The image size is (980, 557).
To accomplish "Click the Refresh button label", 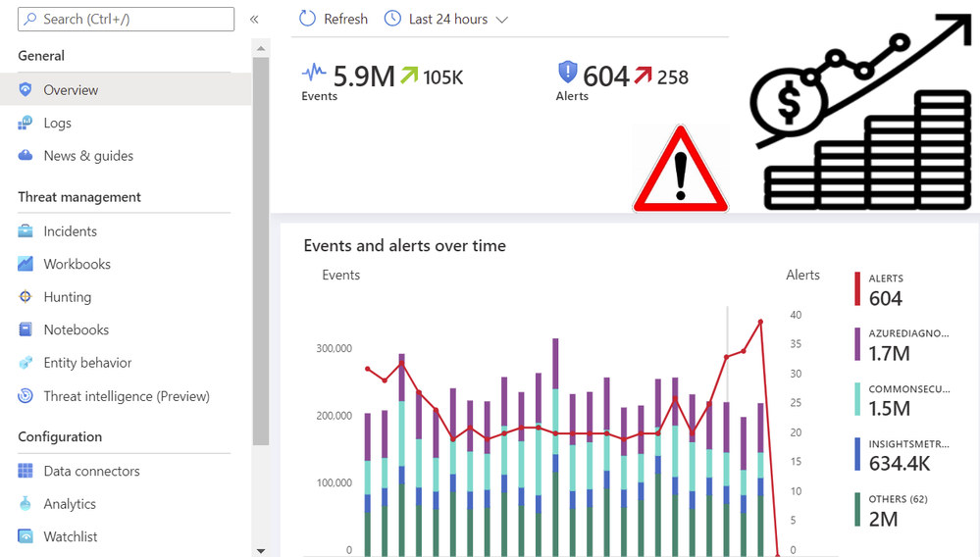I will (345, 20).
